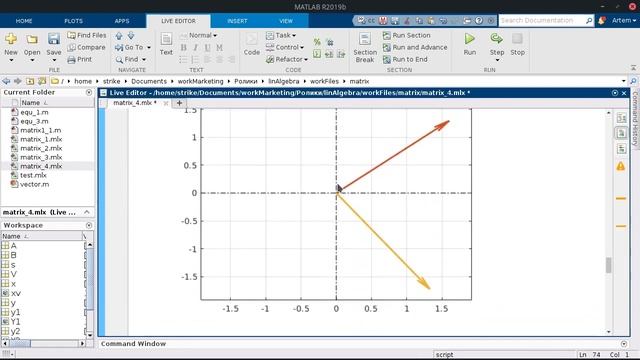This screenshot has width=640, height=360.
Task: Click the Save disk icon
Action: click(53, 39)
